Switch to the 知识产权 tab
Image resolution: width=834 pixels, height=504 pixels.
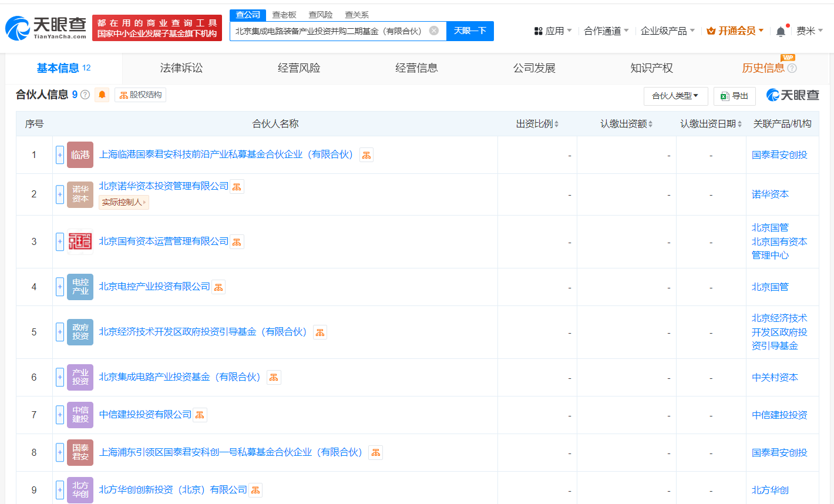pos(651,68)
